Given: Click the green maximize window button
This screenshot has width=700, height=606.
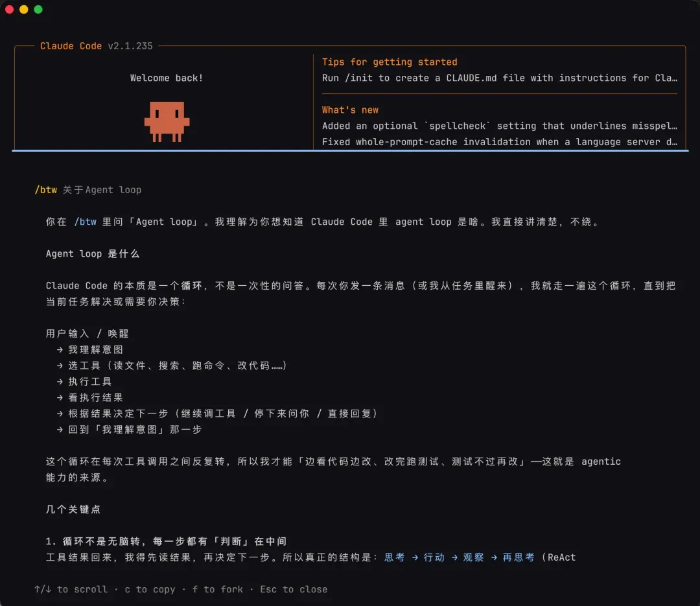Looking at the screenshot, I should [x=38, y=9].
